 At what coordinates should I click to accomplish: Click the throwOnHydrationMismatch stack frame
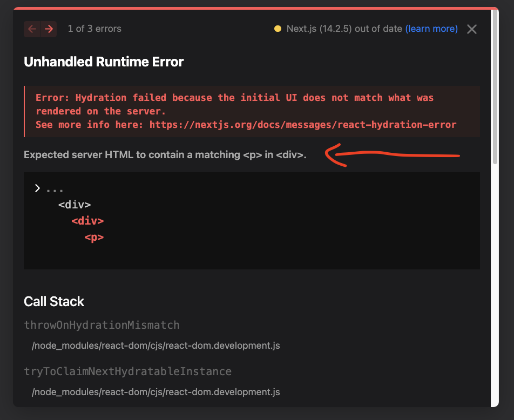[x=102, y=325]
